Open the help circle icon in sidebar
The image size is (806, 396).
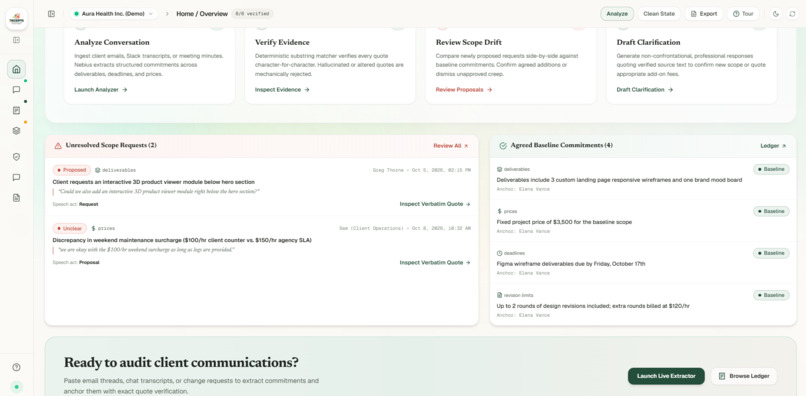pos(16,367)
